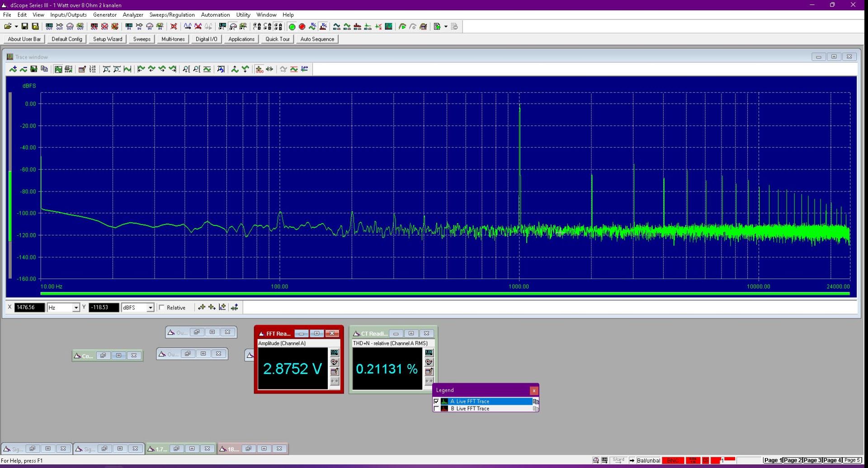Click the 0.21131 % THD+N reading
Image resolution: width=868 pixels, height=468 pixels.
pos(387,369)
